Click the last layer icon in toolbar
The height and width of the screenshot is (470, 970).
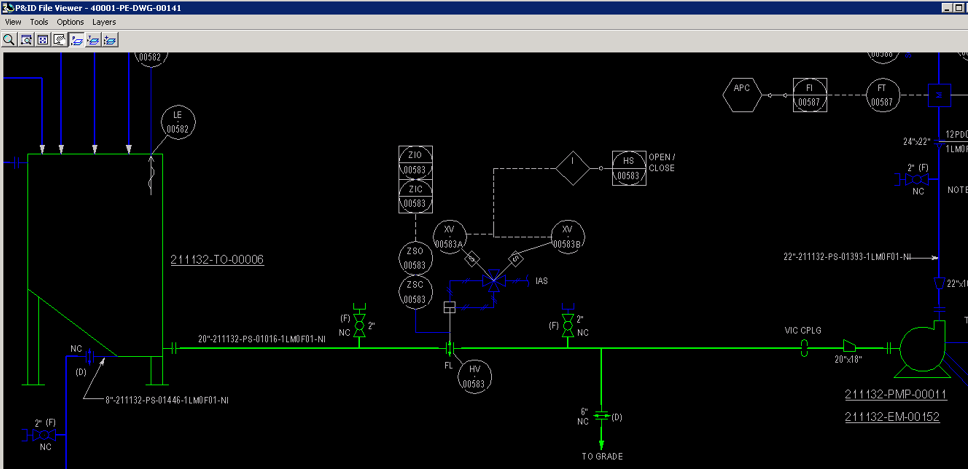pyautogui.click(x=110, y=40)
